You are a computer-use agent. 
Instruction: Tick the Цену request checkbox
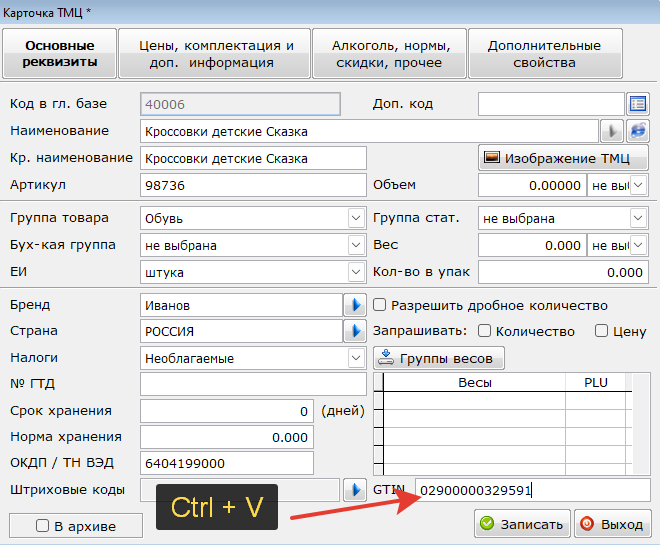(x=601, y=331)
